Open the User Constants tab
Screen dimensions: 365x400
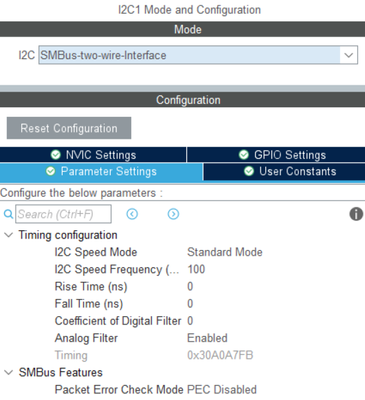pyautogui.click(x=284, y=172)
